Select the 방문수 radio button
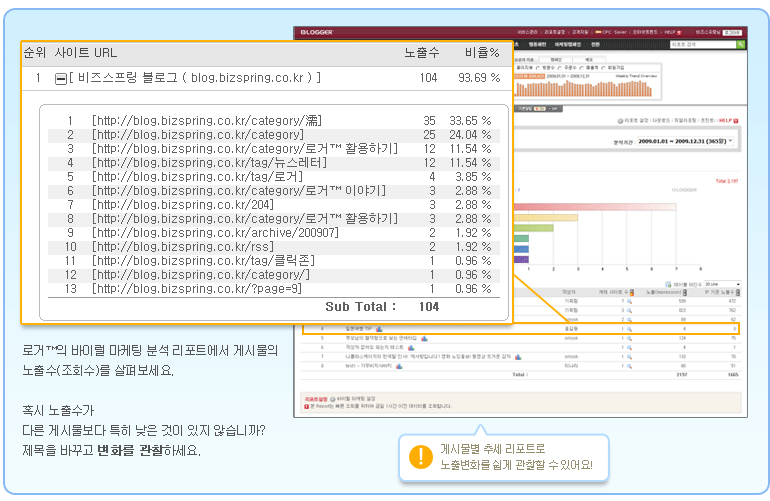The image size is (770, 501). [x=538, y=68]
